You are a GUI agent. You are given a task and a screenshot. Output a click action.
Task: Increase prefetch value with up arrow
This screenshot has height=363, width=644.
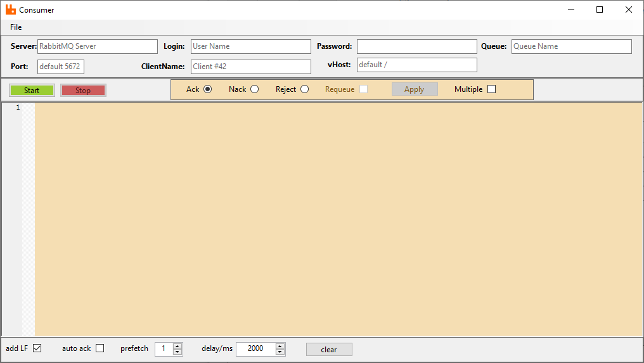click(177, 346)
